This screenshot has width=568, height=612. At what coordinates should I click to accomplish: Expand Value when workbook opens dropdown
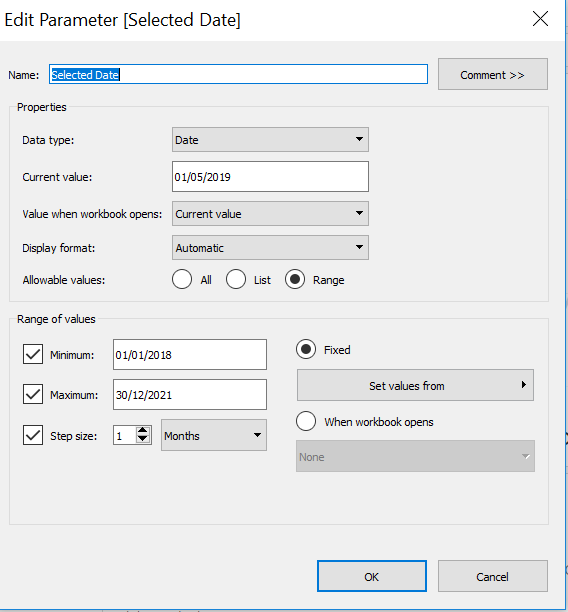click(270, 213)
